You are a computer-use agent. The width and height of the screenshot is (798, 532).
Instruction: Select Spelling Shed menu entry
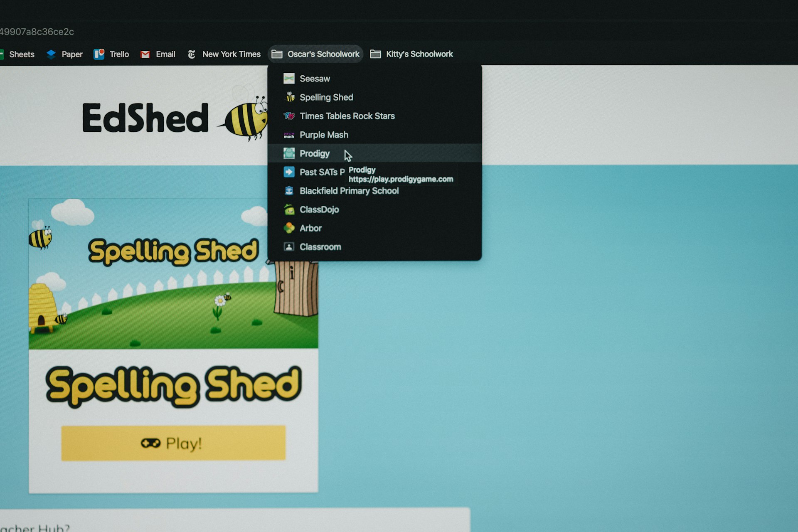pyautogui.click(x=375, y=97)
